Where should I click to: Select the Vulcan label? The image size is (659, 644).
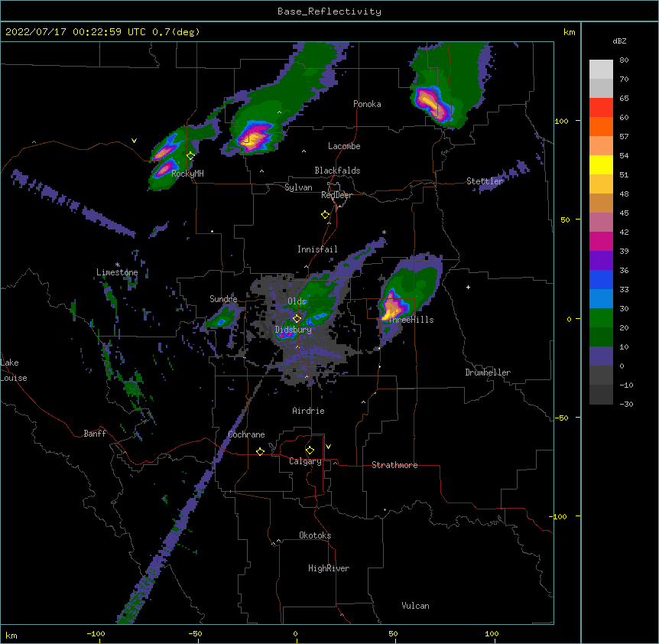tap(415, 606)
